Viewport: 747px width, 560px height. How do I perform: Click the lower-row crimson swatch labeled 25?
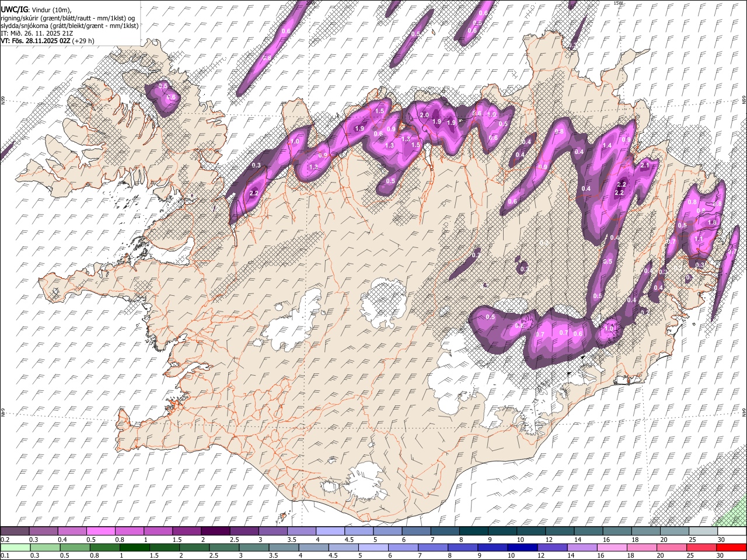701,548
